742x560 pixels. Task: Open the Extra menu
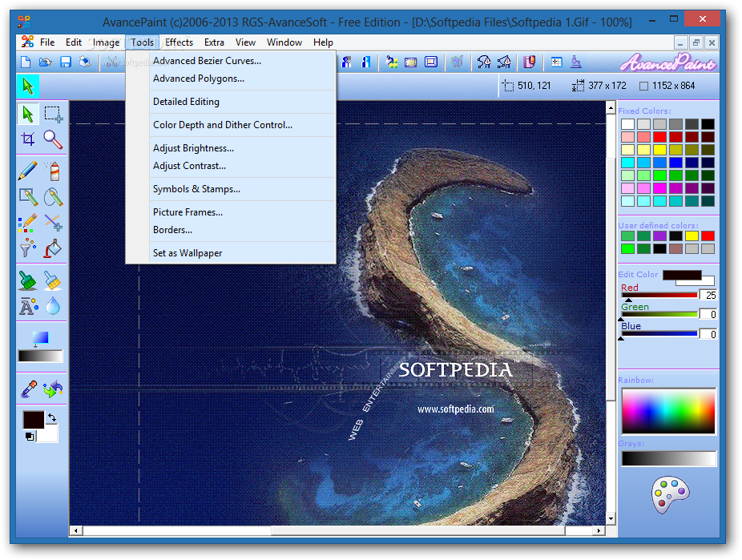(214, 42)
